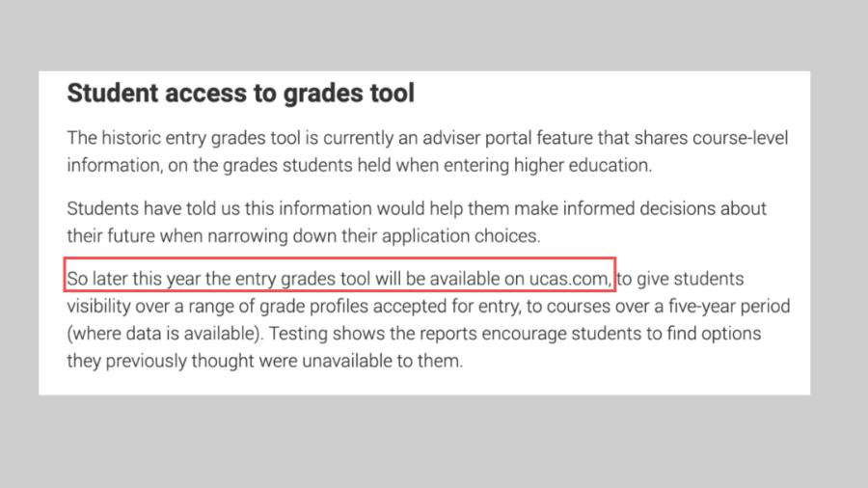Click the phrase "higher education"
This screenshot has height=488, width=868.
point(591,165)
